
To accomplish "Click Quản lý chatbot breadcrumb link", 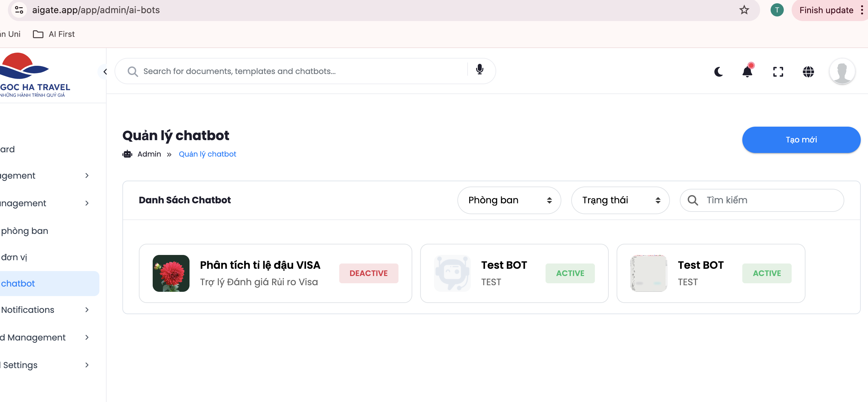I will [x=207, y=154].
